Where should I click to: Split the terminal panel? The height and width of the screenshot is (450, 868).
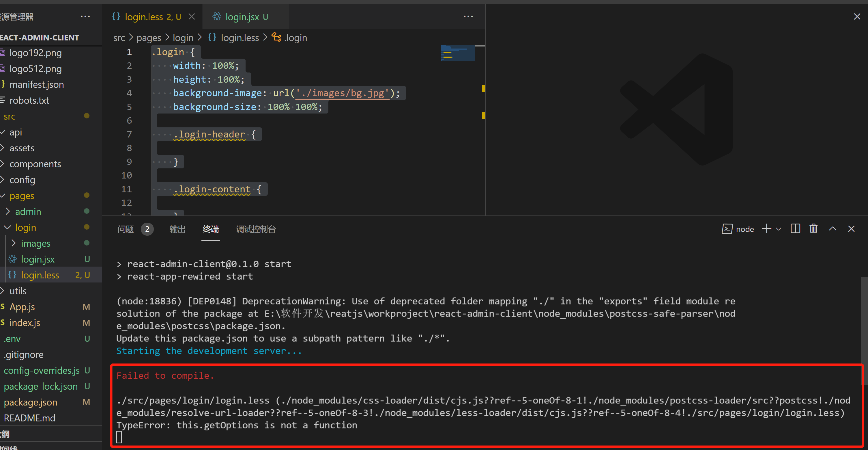pyautogui.click(x=795, y=229)
